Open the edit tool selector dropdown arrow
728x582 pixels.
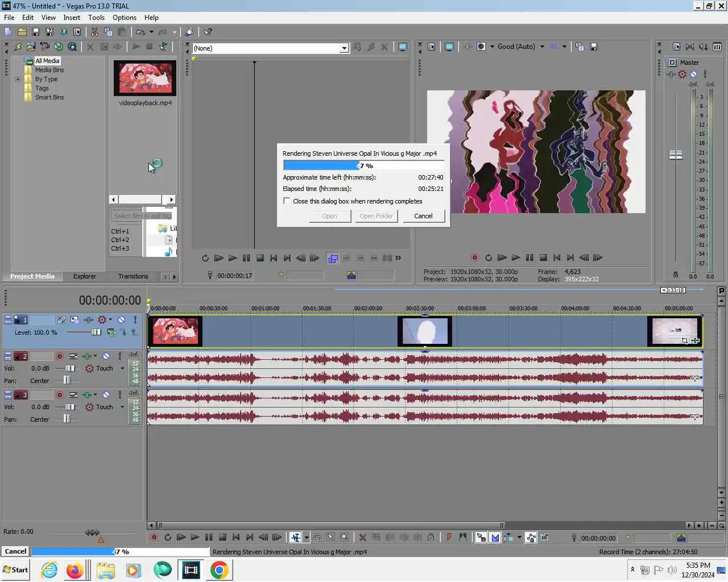click(307, 537)
